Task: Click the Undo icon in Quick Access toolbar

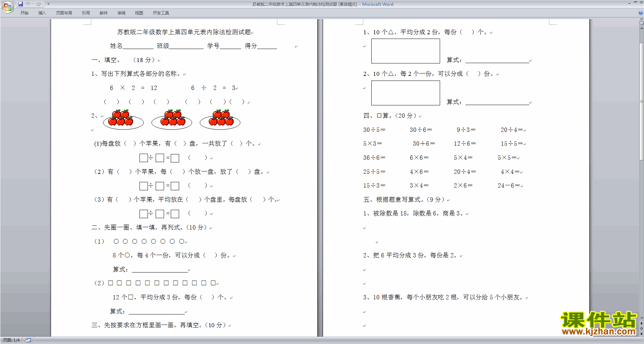Action: [x=28, y=4]
